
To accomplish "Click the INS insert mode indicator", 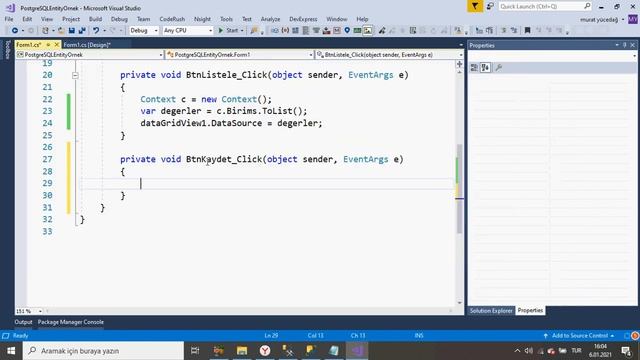I will (x=419, y=336).
